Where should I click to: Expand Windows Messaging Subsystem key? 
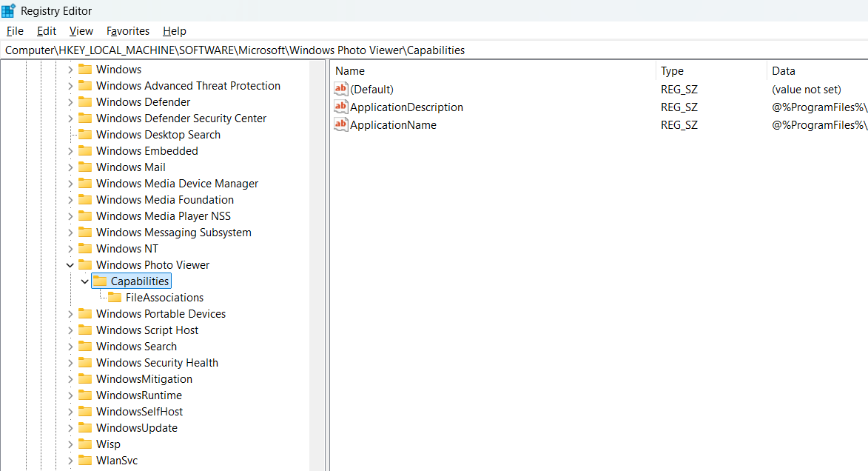tap(70, 233)
